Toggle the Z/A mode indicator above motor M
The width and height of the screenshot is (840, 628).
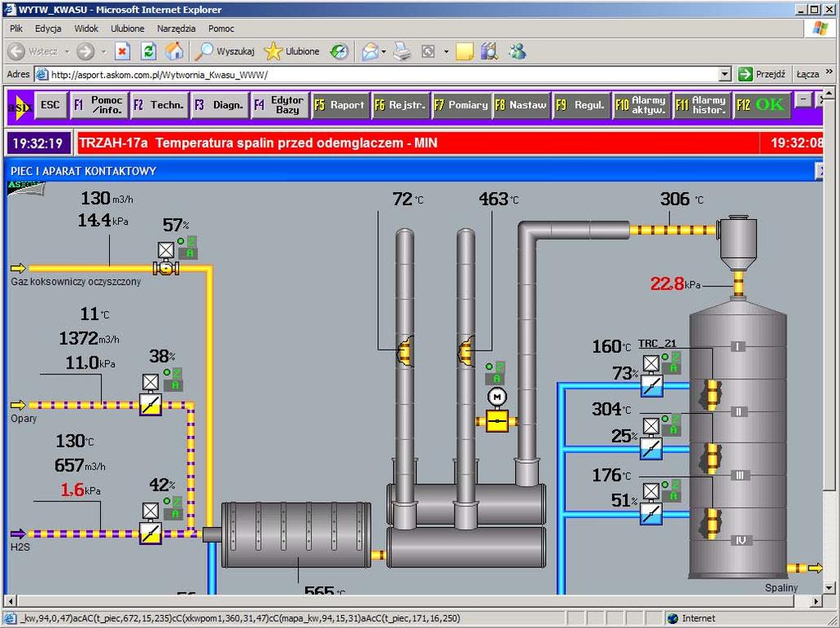[x=495, y=374]
